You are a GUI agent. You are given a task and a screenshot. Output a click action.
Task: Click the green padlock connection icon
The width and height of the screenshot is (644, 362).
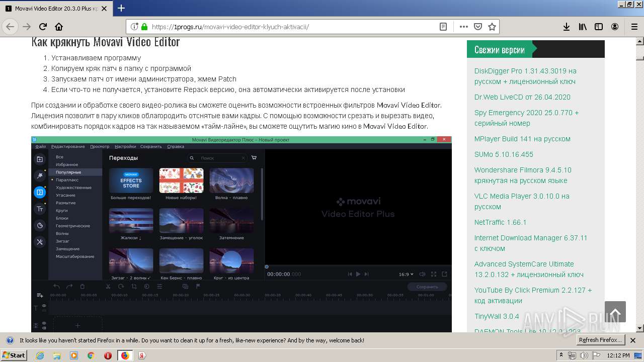tap(144, 27)
